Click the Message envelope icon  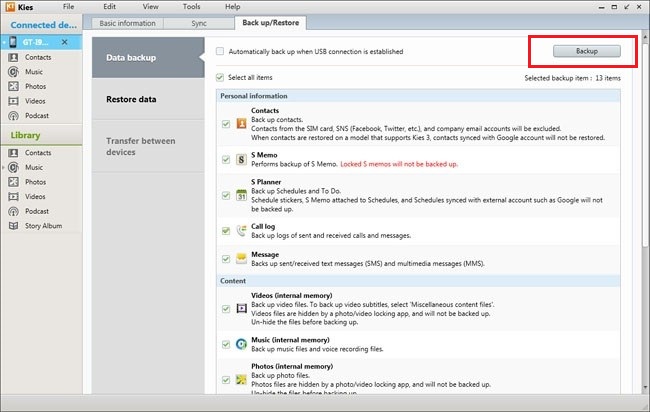pos(241,259)
